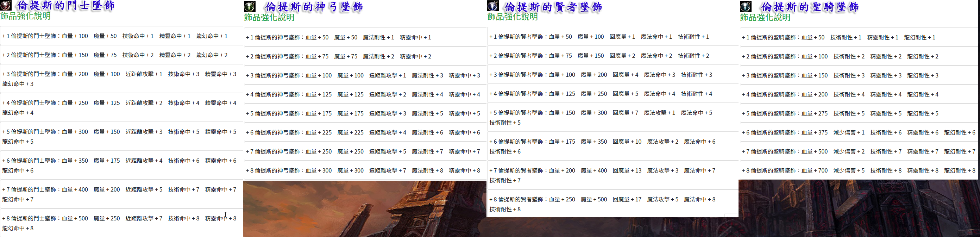Select the +4 倫提斯的神弓墜飾 row
Viewport: 980px width, 237px height.
pos(365,95)
